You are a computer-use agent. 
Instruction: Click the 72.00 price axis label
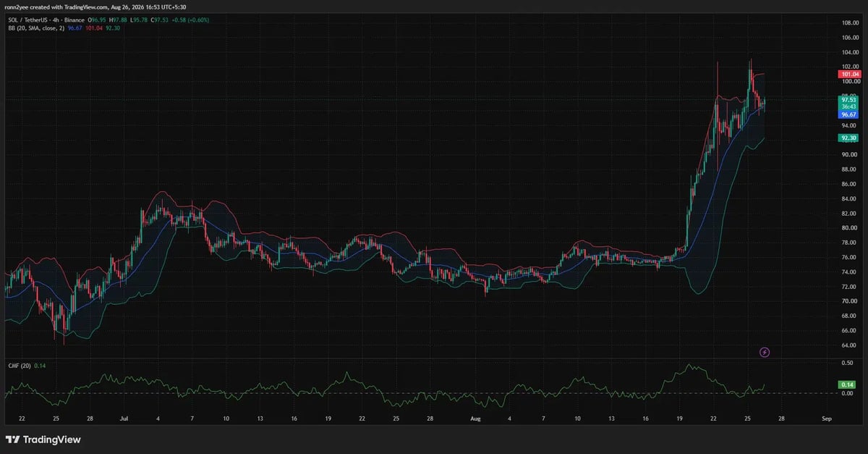point(848,287)
